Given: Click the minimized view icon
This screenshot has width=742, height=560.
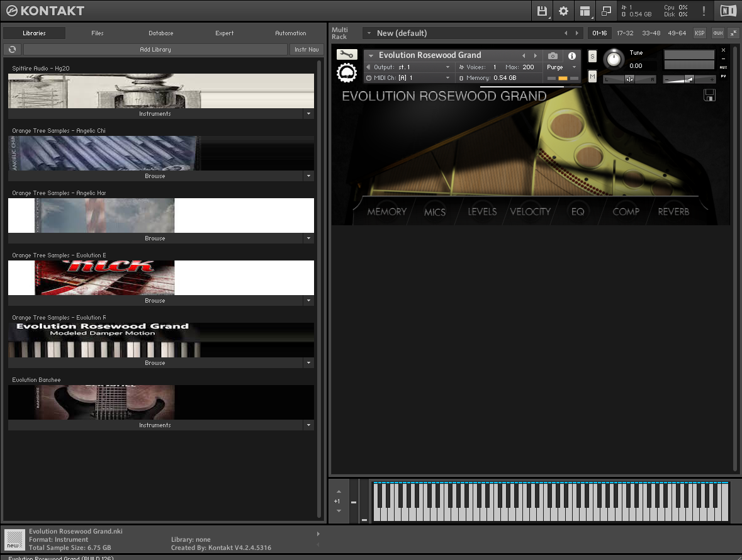Looking at the screenshot, I should coord(606,11).
